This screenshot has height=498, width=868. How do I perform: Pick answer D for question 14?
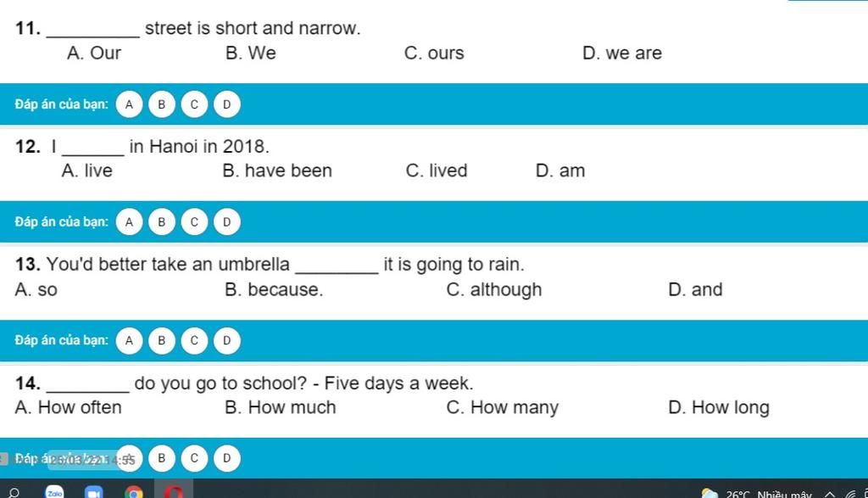227,458
